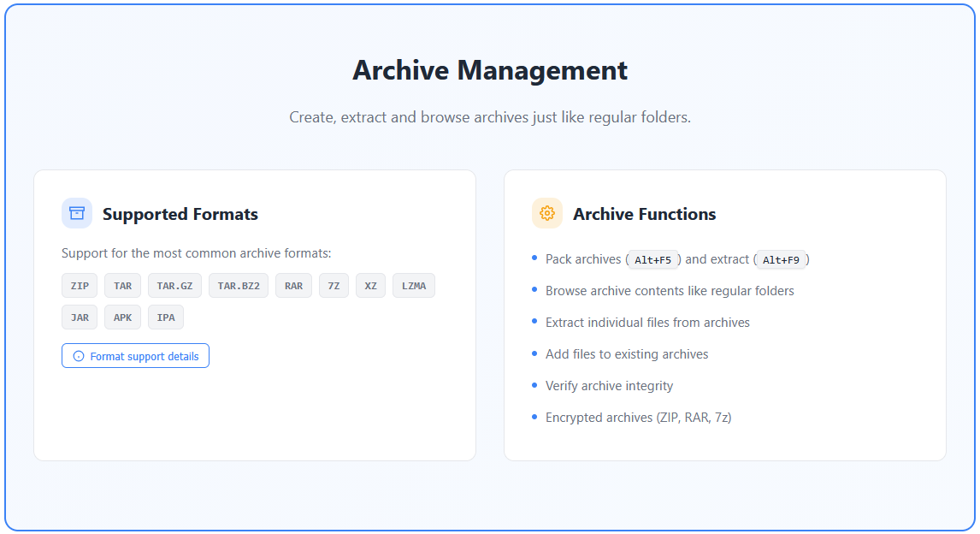Image resolution: width=980 pixels, height=534 pixels.
Task: Click the gear icon beside Archive Functions
Action: [x=547, y=213]
